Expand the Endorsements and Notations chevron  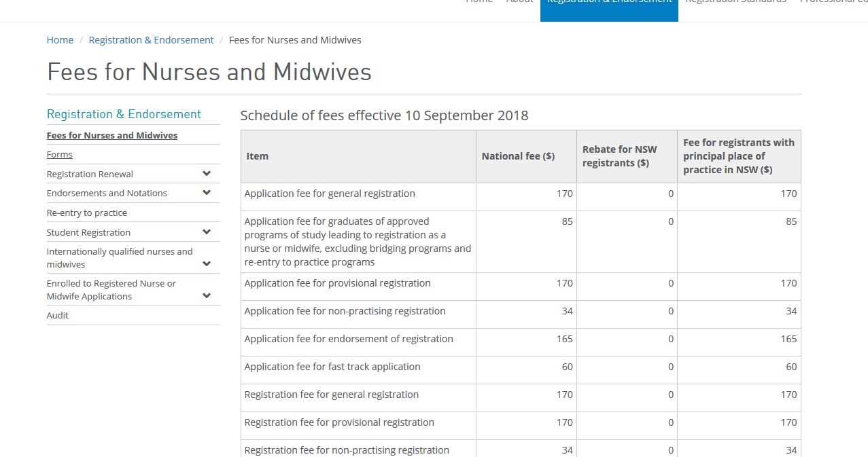(207, 193)
